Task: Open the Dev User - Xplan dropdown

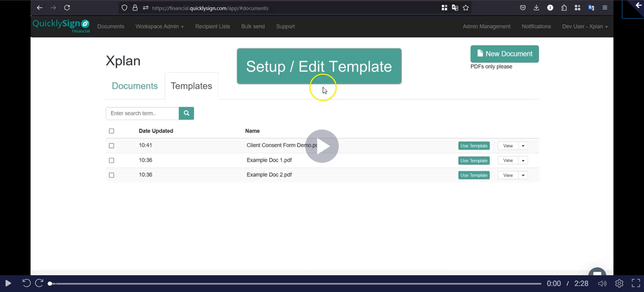Action: click(x=585, y=27)
